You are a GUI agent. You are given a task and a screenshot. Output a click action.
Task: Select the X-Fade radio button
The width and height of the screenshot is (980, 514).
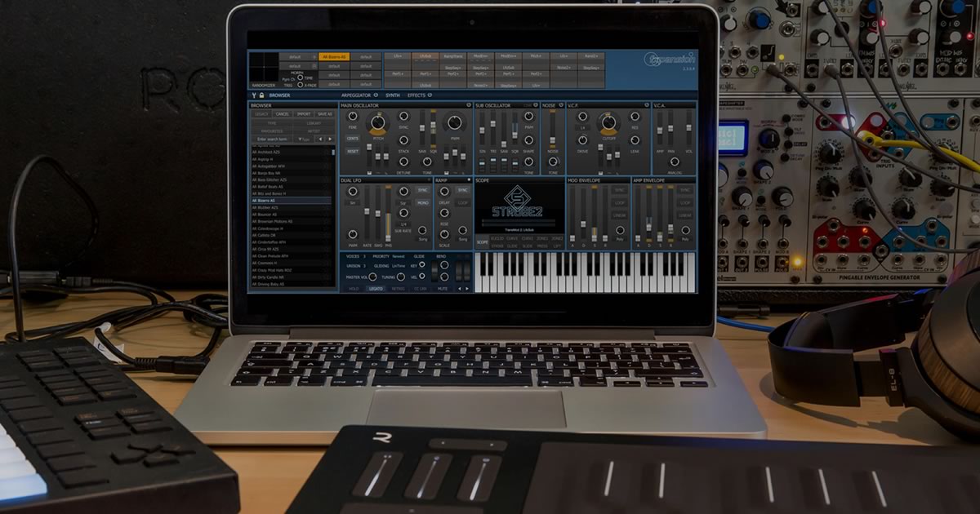[x=301, y=85]
